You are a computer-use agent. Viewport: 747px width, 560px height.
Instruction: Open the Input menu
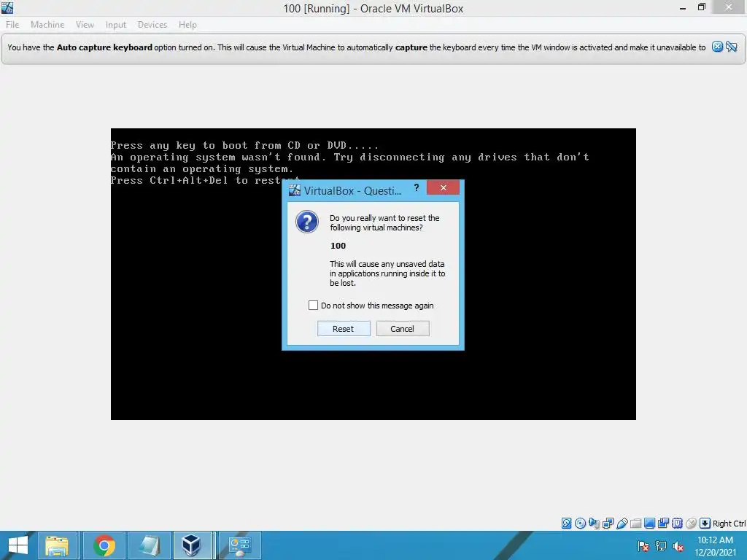click(116, 25)
